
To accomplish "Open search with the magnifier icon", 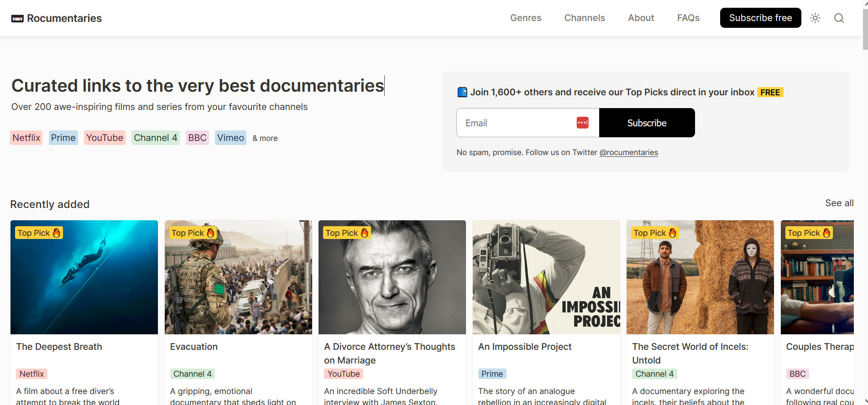I will (839, 18).
